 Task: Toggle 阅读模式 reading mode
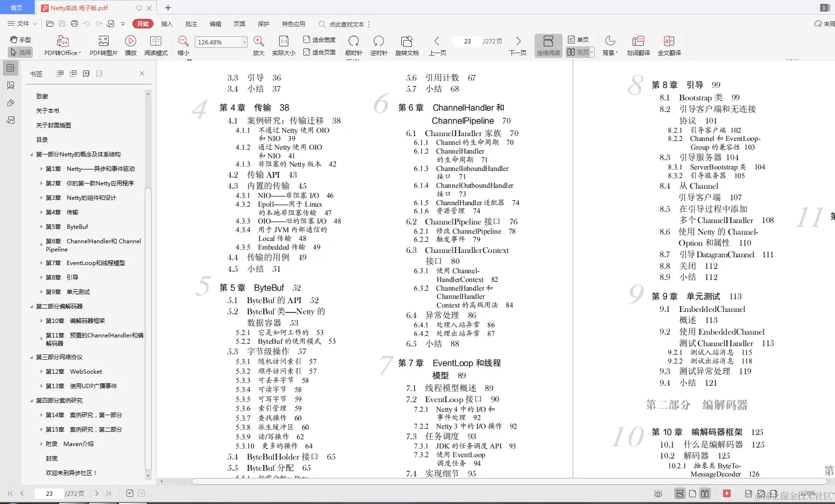click(x=156, y=46)
